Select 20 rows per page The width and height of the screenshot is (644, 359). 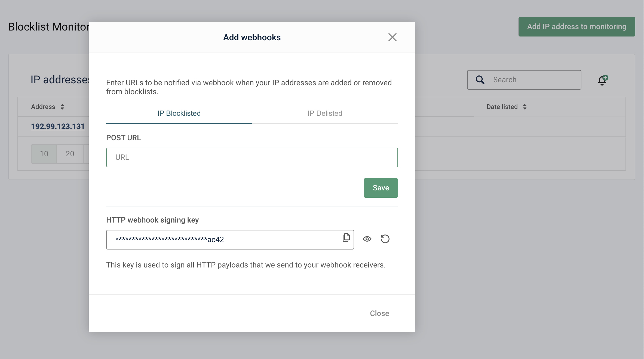(70, 154)
